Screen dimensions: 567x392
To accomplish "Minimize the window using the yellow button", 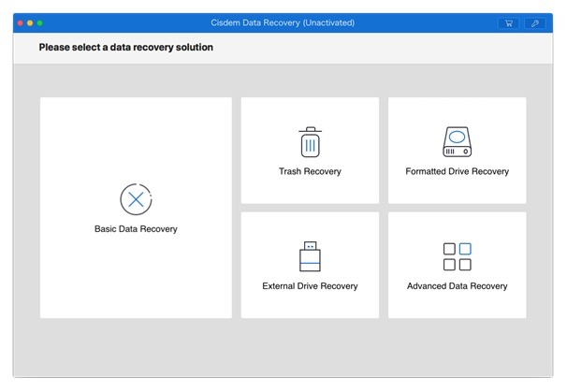I will [x=30, y=22].
